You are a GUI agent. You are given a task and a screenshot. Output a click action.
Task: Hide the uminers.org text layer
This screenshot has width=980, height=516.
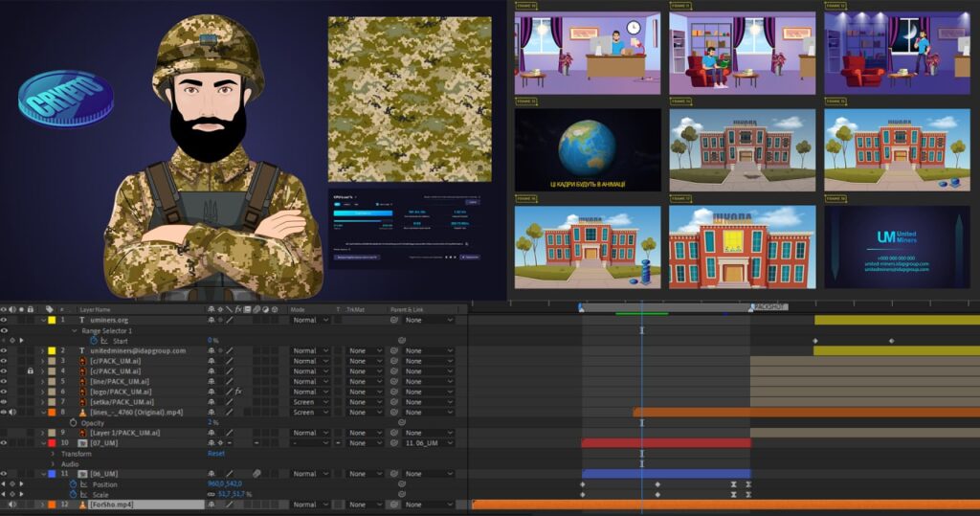[x=4, y=320]
